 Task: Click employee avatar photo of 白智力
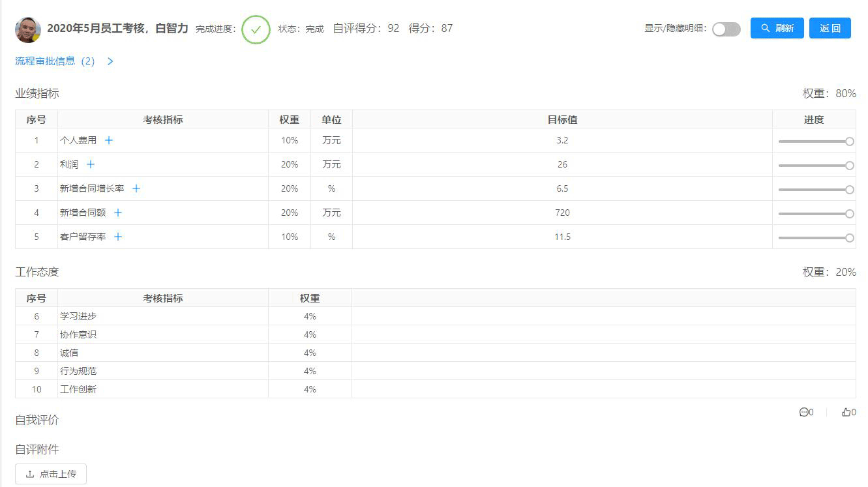coord(28,29)
